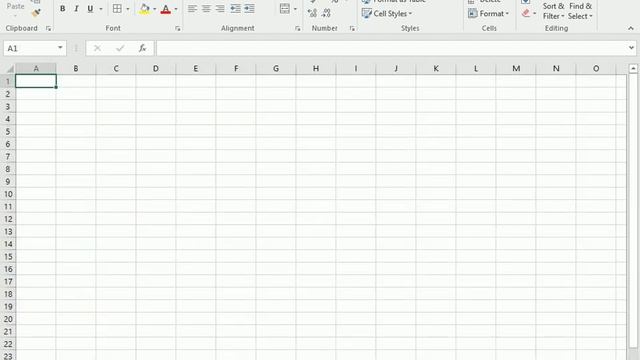Image resolution: width=640 pixels, height=360 pixels.
Task: Click the Enter checkmark in formula bar
Action: pos(120,48)
